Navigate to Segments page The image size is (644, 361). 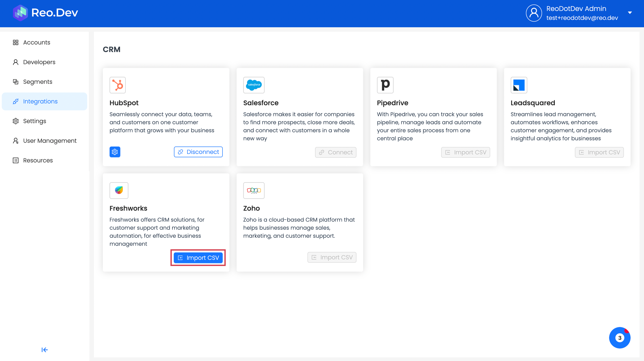coord(37,82)
